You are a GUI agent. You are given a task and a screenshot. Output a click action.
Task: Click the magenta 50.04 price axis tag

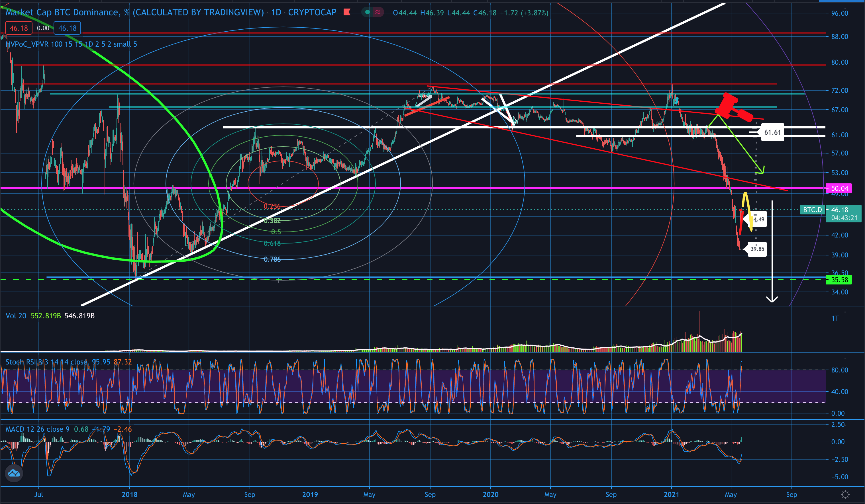tap(839, 188)
